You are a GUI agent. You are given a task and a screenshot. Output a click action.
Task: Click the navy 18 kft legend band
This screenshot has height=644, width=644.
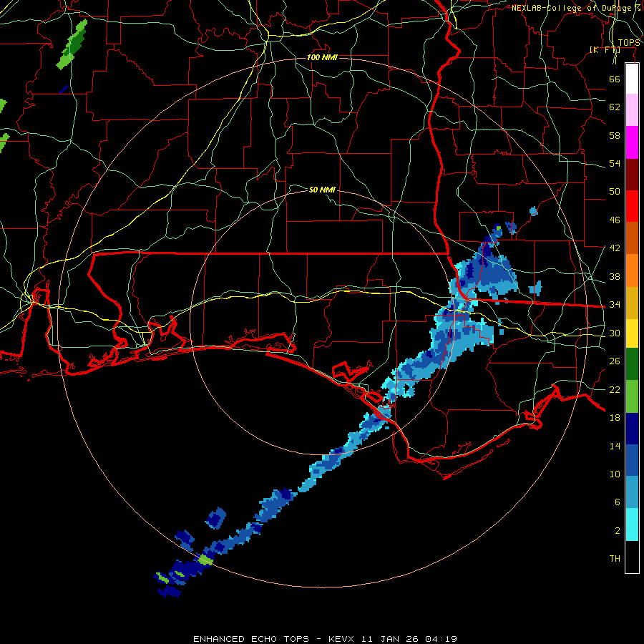point(632,429)
